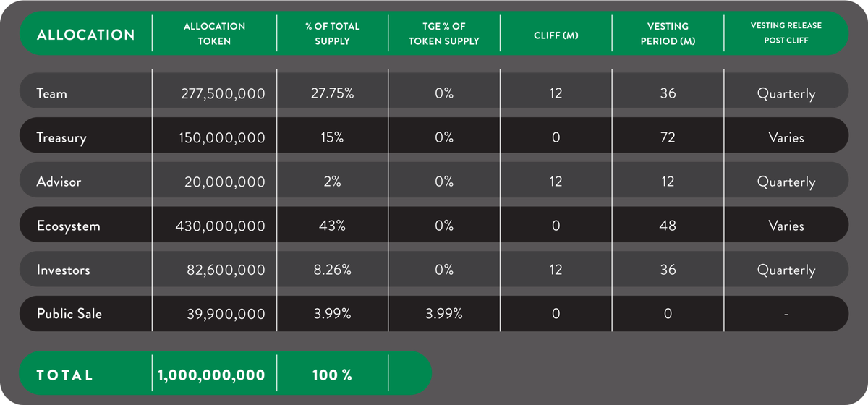
Task: Click the 430,000,000 Ecosystem allocation value
Action: pos(220,226)
